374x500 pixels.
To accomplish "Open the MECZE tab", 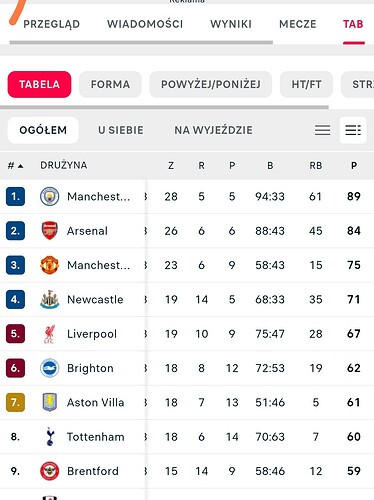I will click(298, 24).
